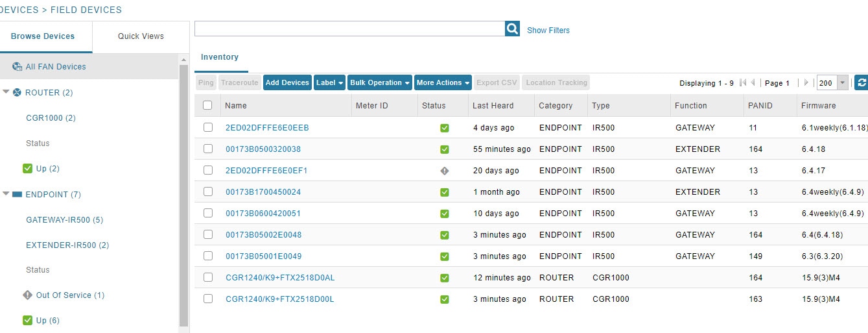Click the ENDPOINT group icon

pos(17,194)
